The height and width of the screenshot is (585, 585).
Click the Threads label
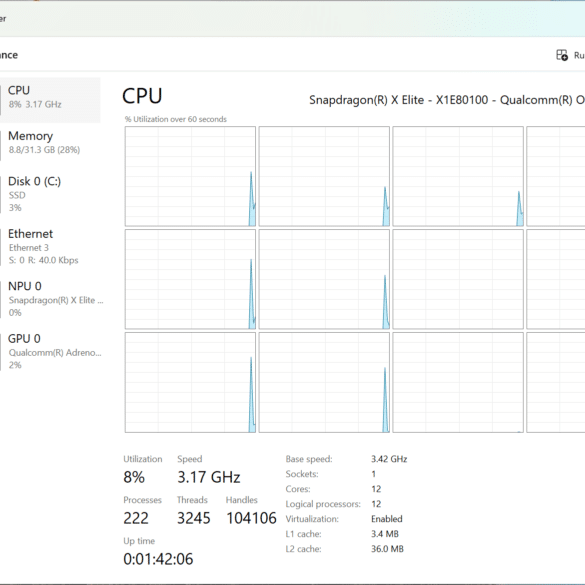[x=192, y=500]
